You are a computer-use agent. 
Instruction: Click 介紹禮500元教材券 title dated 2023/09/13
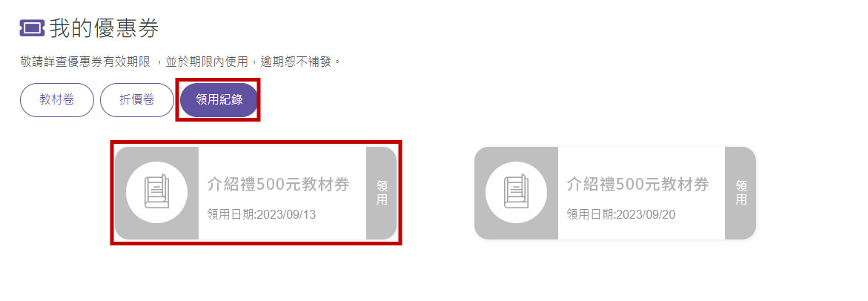pyautogui.click(x=279, y=185)
